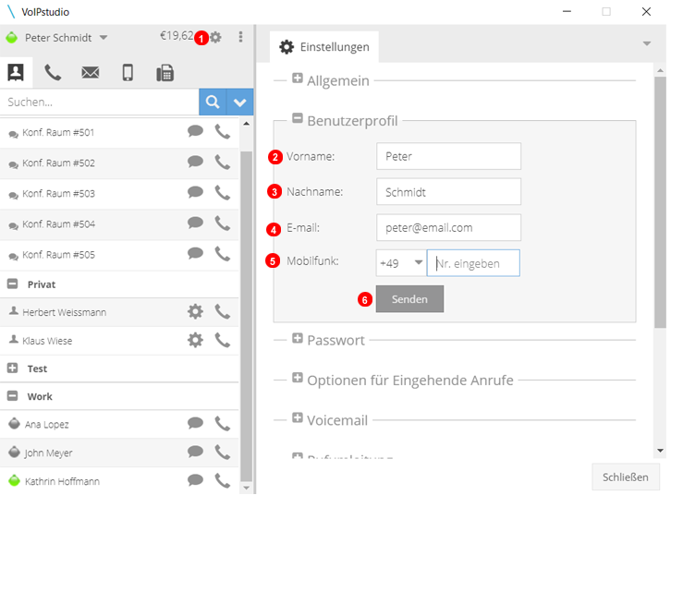This screenshot has height=616, width=683.
Task: Expand Optionen für Eingehende Anrufe section
Action: [298, 378]
